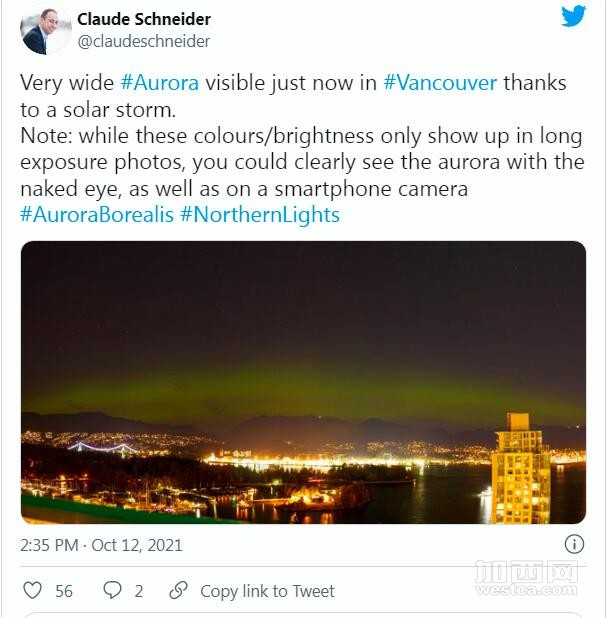Click the #NorthernLights hashtag

point(260,215)
